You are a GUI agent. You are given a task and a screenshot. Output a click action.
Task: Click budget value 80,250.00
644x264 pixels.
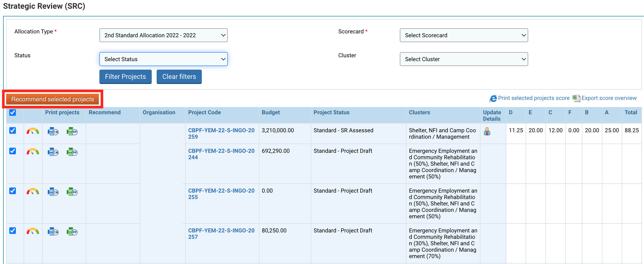point(274,231)
